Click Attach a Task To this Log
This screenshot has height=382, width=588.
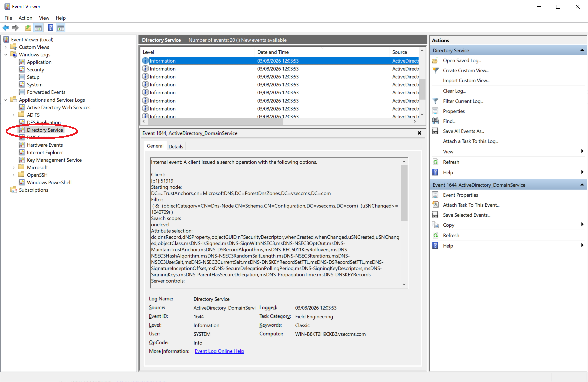pos(470,141)
